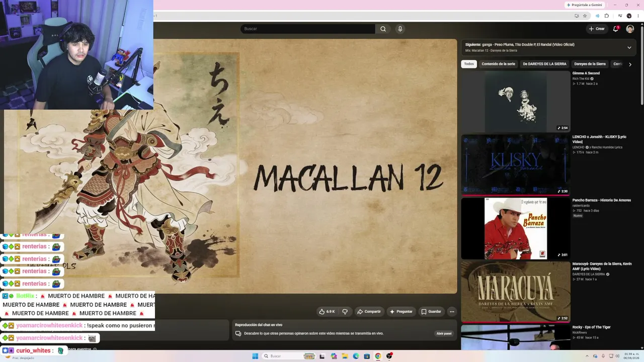Image resolution: width=644 pixels, height=362 pixels.
Task: Click the install app icon in address bar
Action: point(577,16)
